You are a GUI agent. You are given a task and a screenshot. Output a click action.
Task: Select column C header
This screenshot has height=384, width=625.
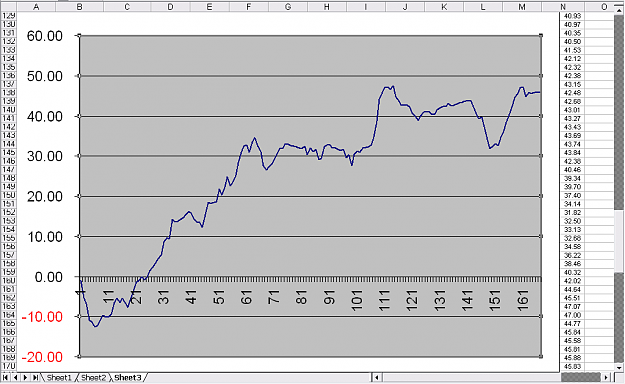tap(127, 7)
